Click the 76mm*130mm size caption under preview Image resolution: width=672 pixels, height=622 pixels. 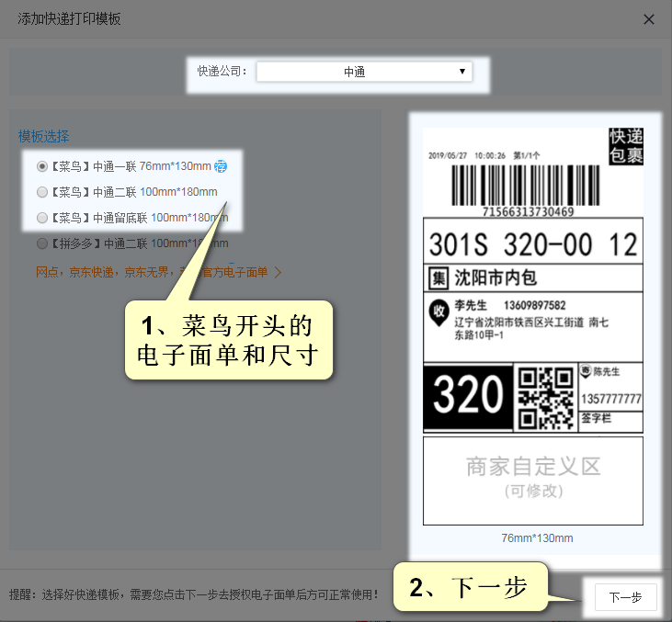coord(537,538)
